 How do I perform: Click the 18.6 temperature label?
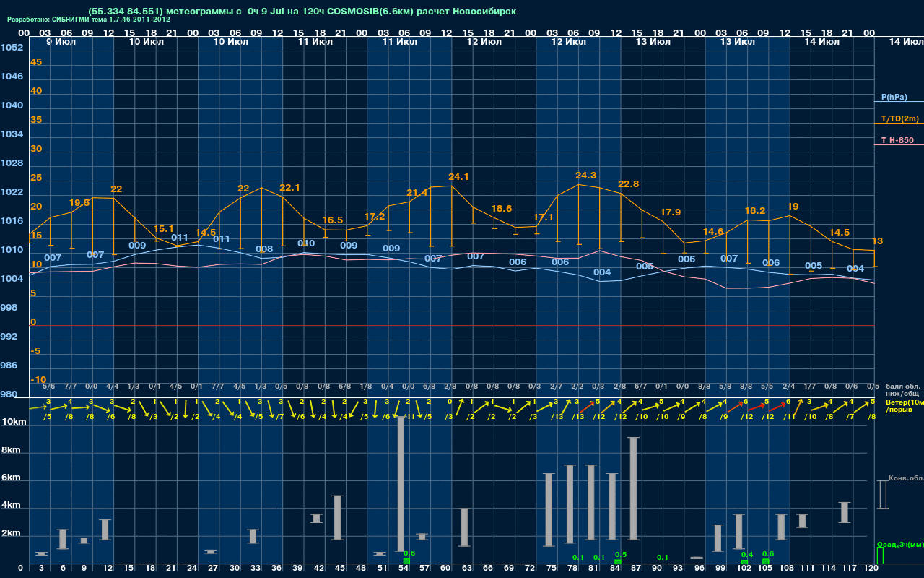tap(501, 209)
